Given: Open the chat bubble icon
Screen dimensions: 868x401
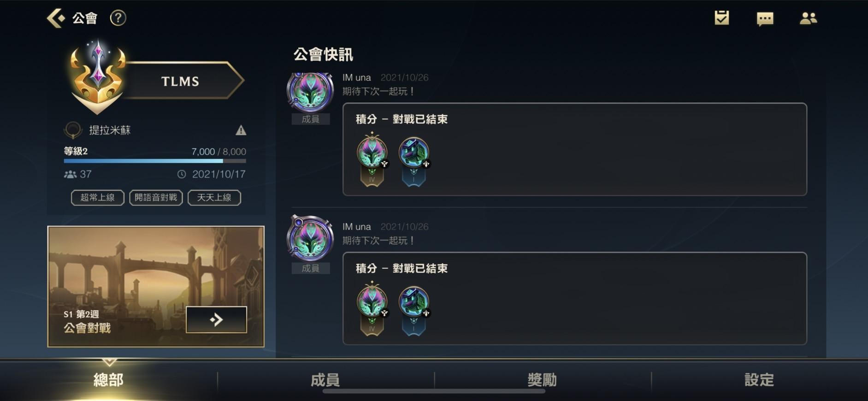Looking at the screenshot, I should (765, 19).
